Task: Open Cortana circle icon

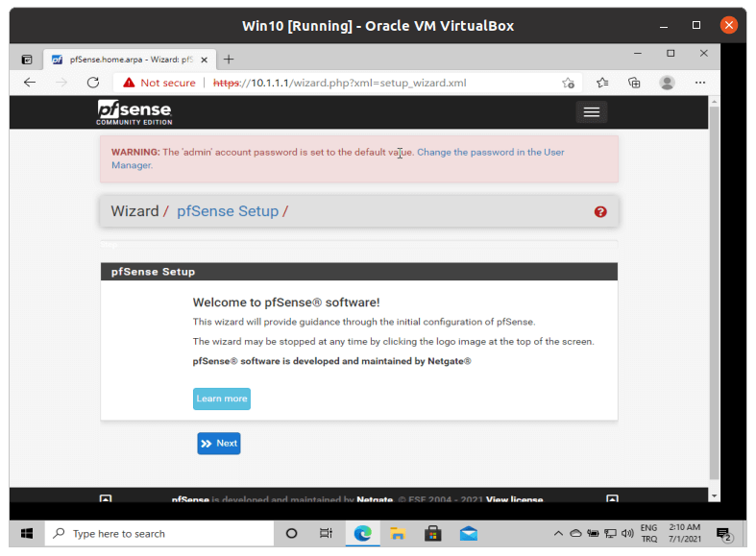Action: (x=291, y=533)
